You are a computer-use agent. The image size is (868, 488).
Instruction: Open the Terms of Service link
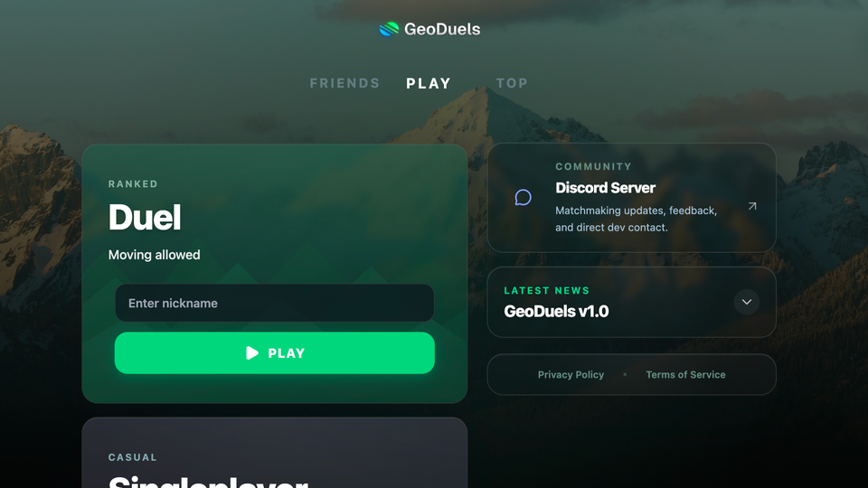(685, 374)
